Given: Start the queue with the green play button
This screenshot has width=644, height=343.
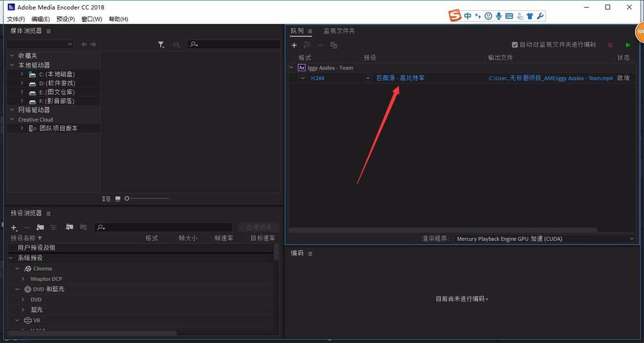Looking at the screenshot, I should pos(627,45).
